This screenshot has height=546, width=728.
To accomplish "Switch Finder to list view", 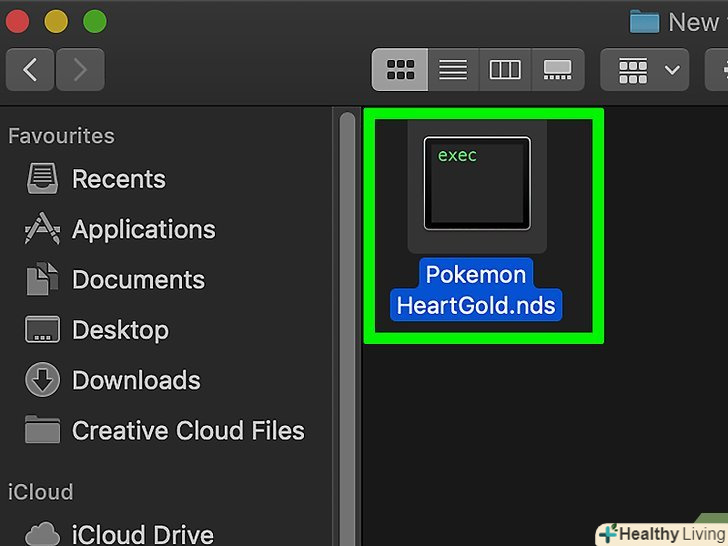I will point(453,70).
